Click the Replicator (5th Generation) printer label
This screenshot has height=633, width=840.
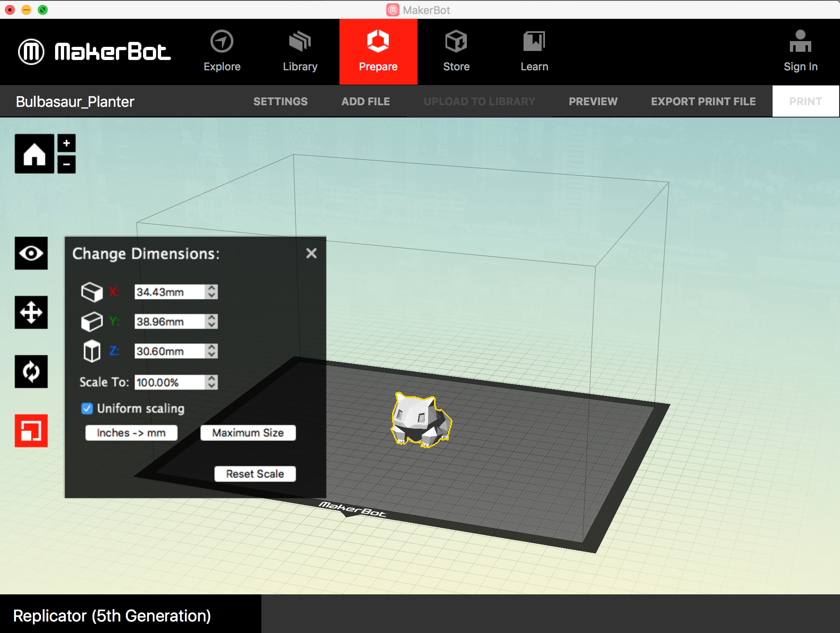pyautogui.click(x=112, y=616)
